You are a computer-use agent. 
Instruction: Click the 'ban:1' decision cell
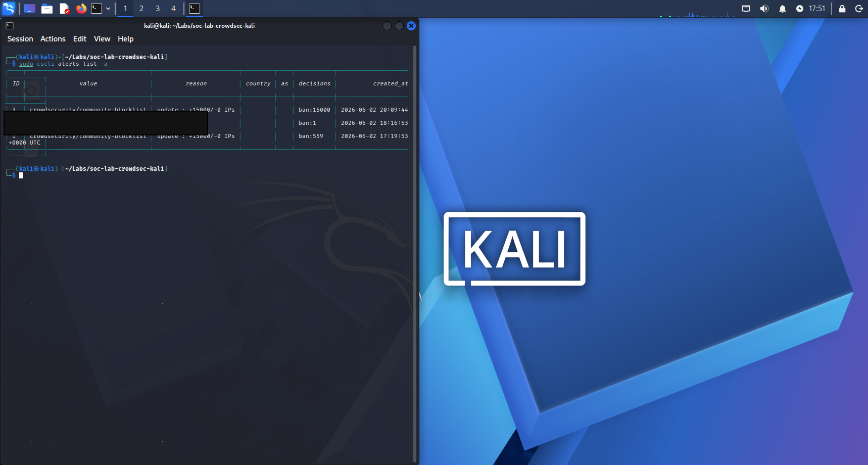(307, 123)
